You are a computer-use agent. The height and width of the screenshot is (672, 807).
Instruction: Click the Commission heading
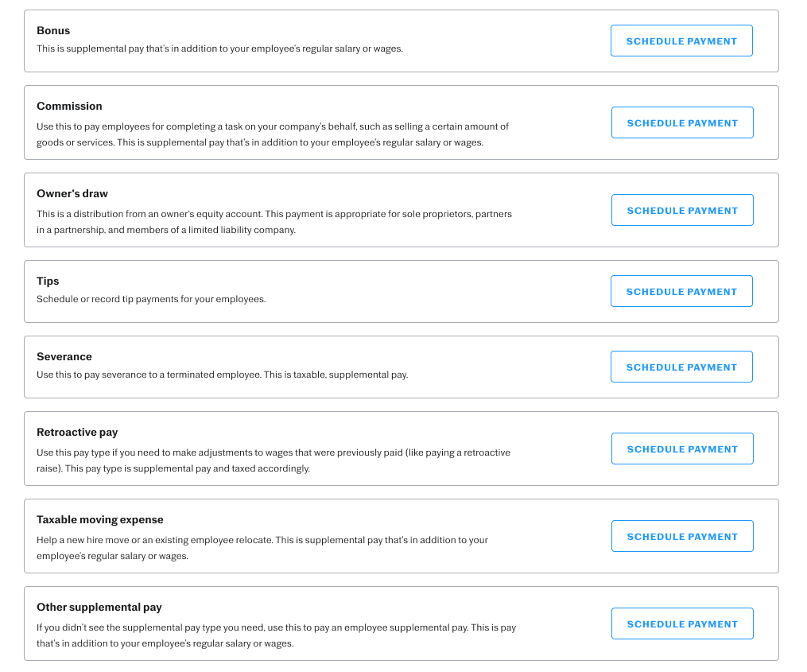[x=69, y=107]
